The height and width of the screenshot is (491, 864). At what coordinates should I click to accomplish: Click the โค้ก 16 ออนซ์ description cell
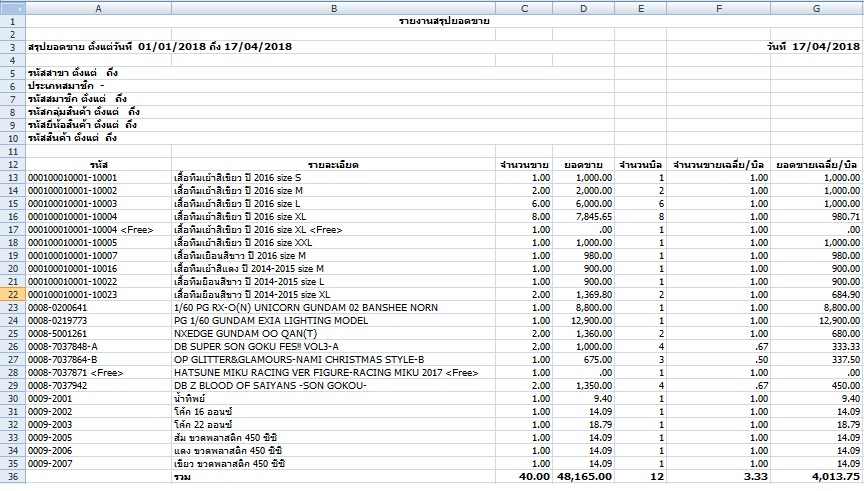click(333, 412)
